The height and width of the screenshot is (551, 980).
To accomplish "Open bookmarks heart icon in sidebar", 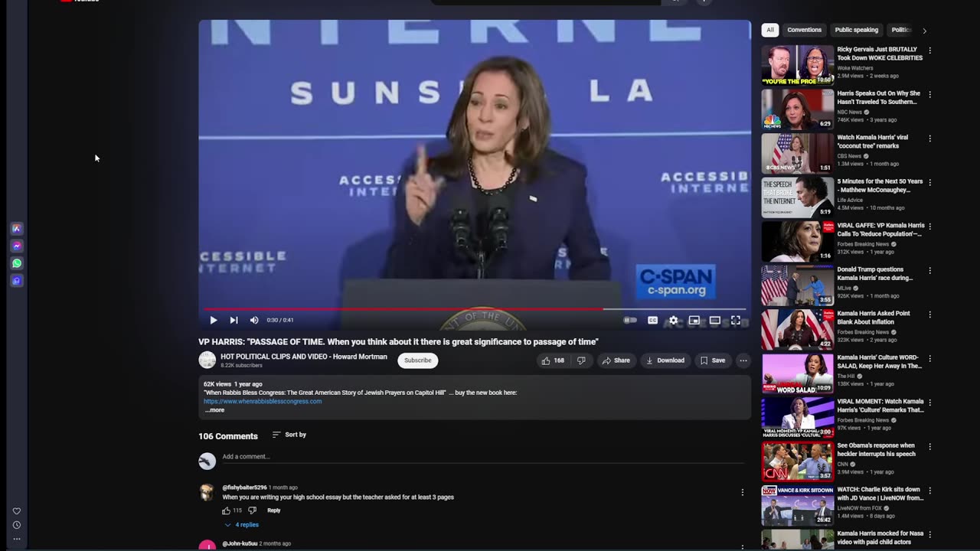I will tap(16, 511).
